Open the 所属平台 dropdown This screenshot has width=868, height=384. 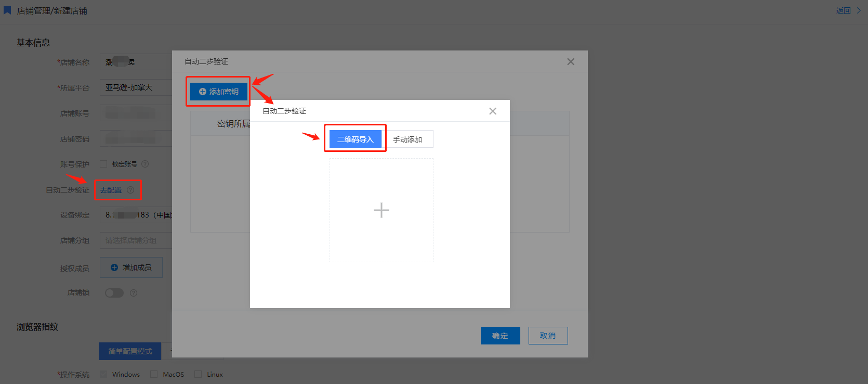[136, 87]
